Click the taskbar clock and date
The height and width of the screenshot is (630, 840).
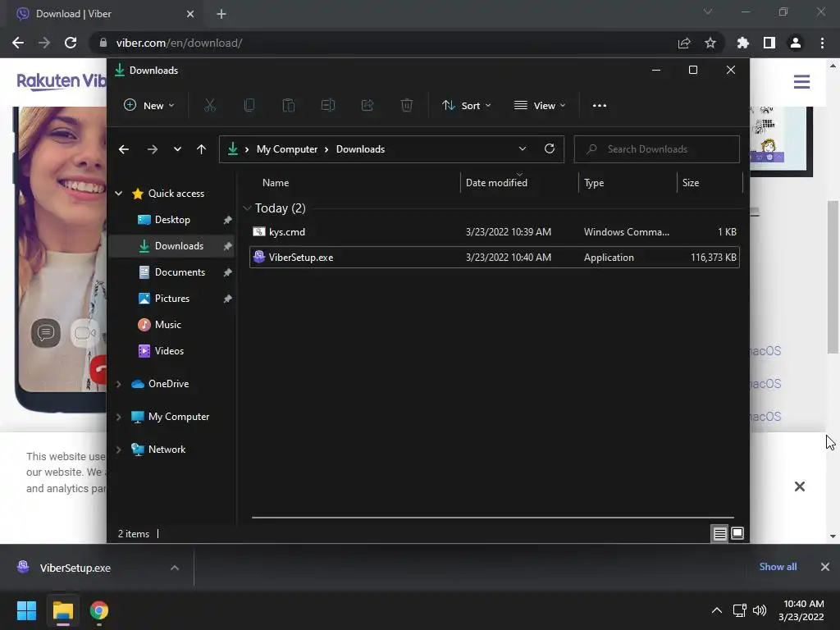(801, 610)
